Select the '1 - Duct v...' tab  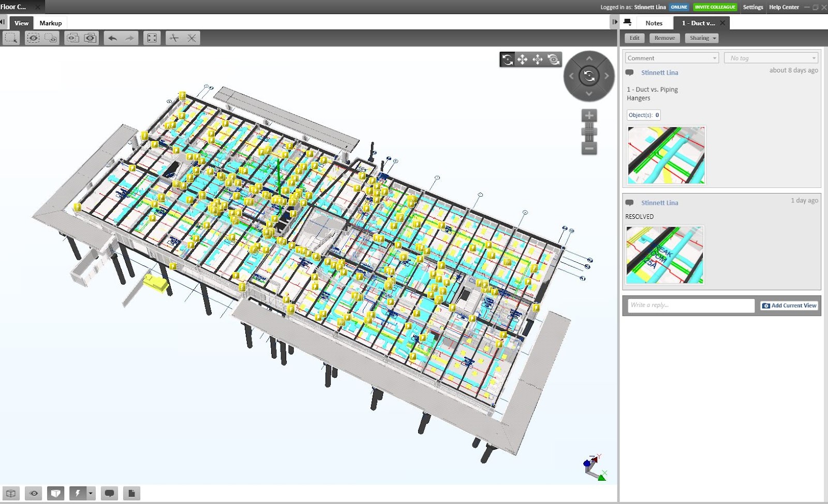698,23
